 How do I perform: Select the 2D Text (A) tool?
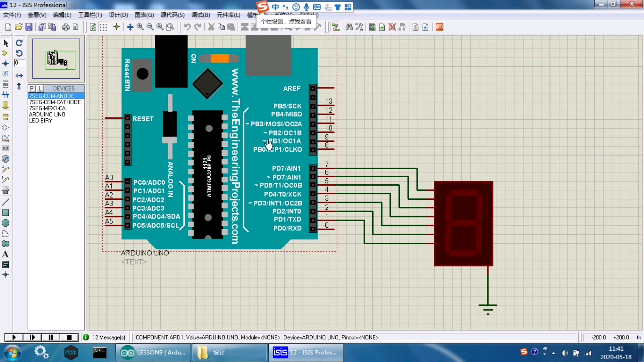point(5,254)
